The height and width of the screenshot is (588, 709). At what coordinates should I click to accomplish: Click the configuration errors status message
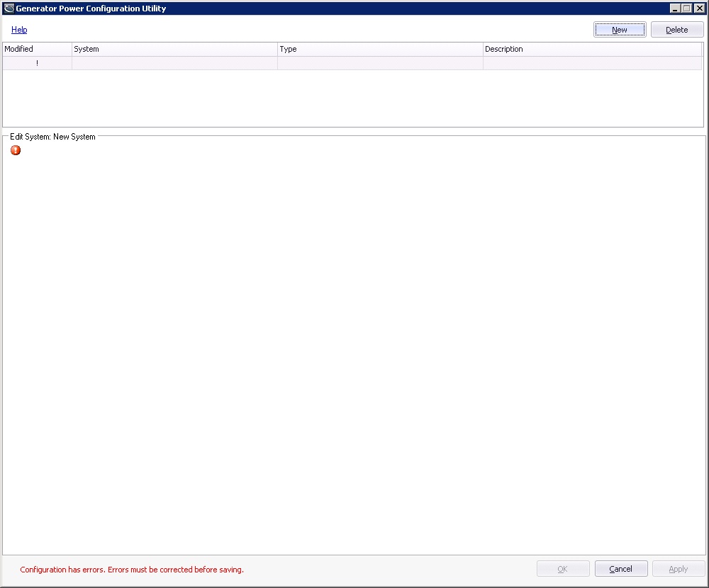click(132, 570)
